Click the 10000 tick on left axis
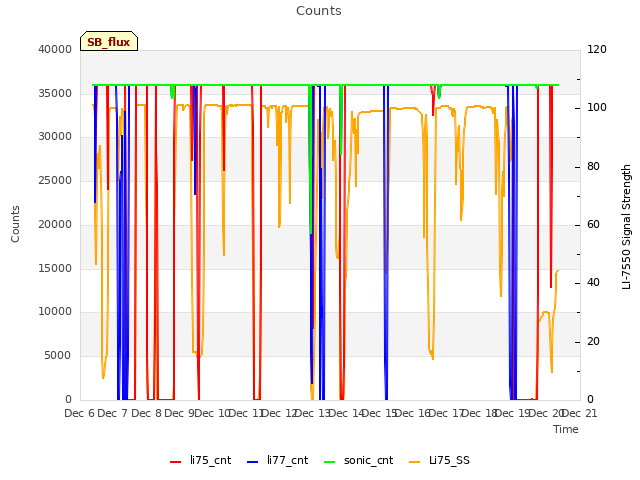The height and width of the screenshot is (480, 640). click(55, 311)
